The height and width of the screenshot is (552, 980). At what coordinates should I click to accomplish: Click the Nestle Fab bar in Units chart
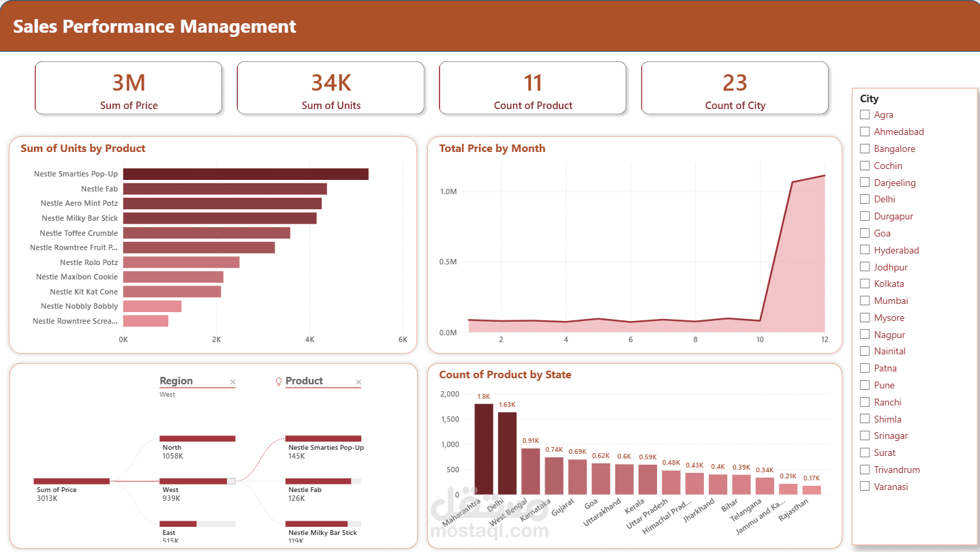(225, 189)
